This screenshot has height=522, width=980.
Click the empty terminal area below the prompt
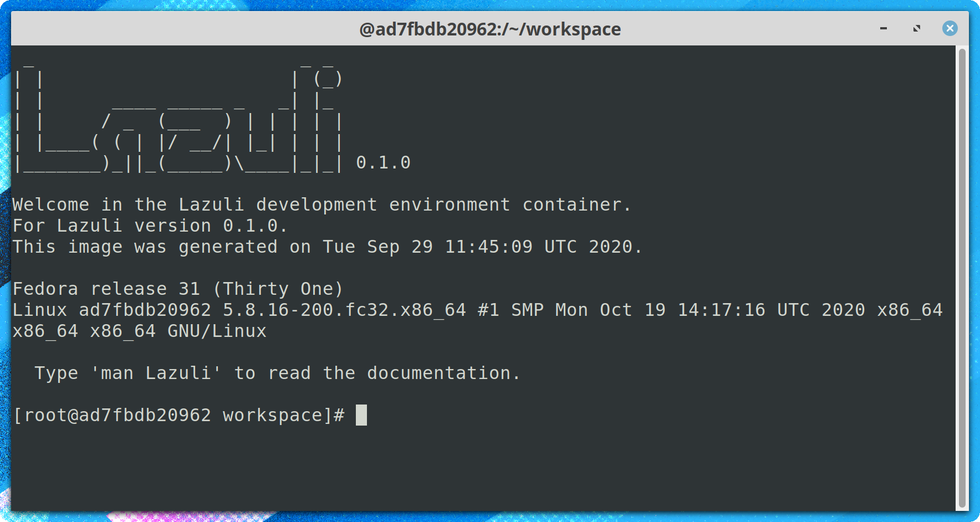tap(482, 471)
